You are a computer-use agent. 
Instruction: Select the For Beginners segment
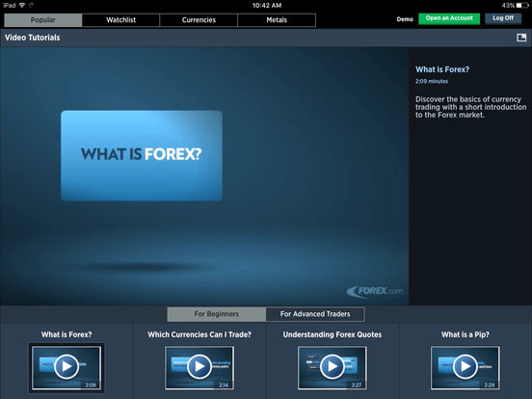(x=217, y=314)
